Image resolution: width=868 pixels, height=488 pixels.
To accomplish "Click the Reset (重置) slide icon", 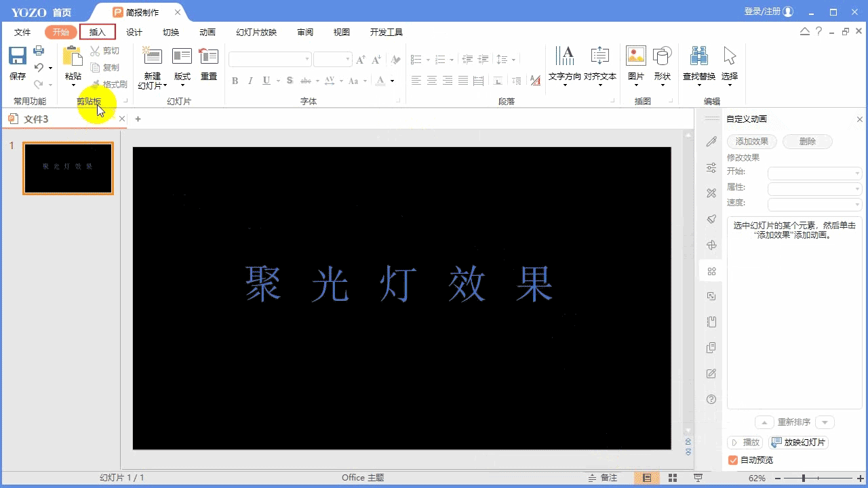I will [208, 57].
